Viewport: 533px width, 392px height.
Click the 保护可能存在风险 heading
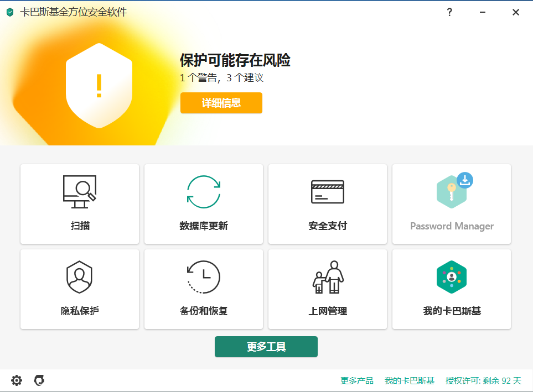(235, 60)
